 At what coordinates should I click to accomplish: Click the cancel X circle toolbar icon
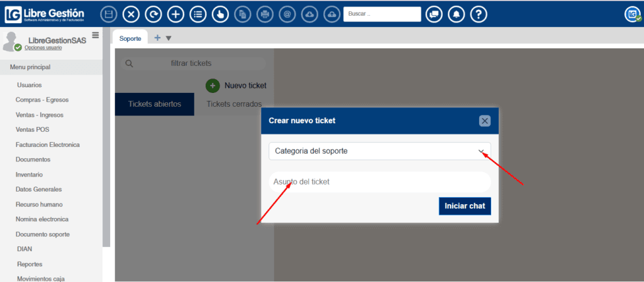131,14
